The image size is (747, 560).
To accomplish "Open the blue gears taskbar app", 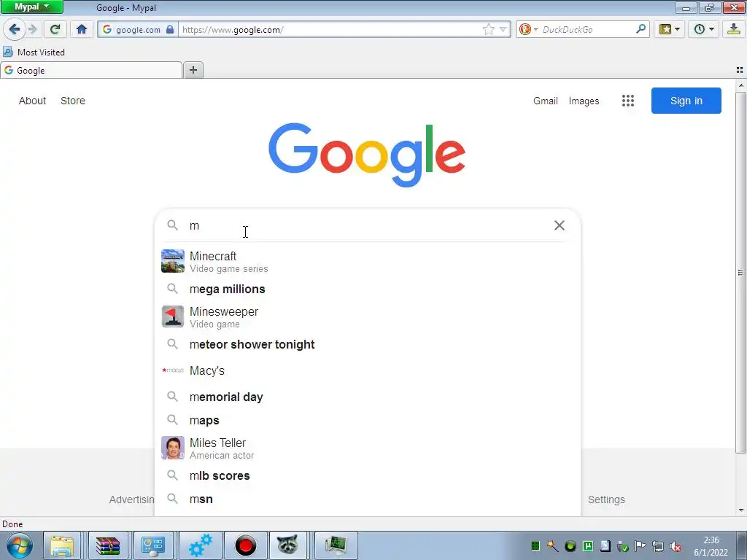I will [200, 545].
